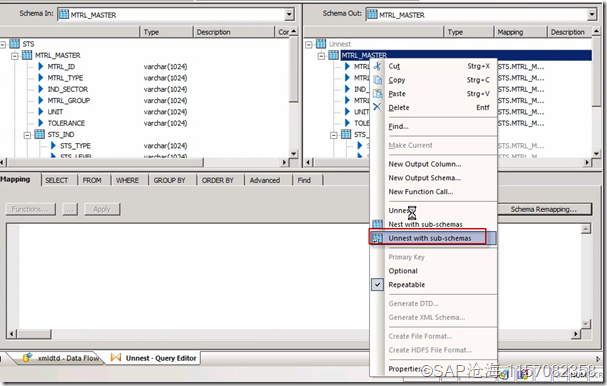Click the TOLERANCE column arrow icon in Schema In
This screenshot has width=607, height=386.
41,123
